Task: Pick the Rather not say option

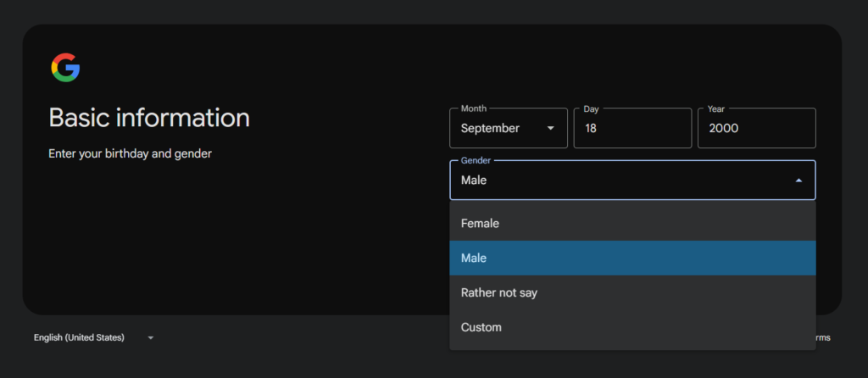Action: coord(499,292)
